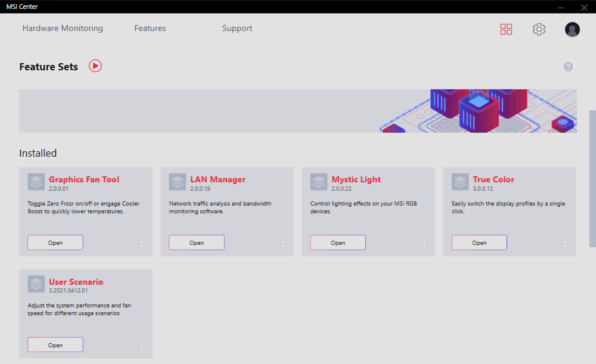Viewport: 596px width, 364px height.
Task: Click the User Scenario title
Action: (x=76, y=282)
